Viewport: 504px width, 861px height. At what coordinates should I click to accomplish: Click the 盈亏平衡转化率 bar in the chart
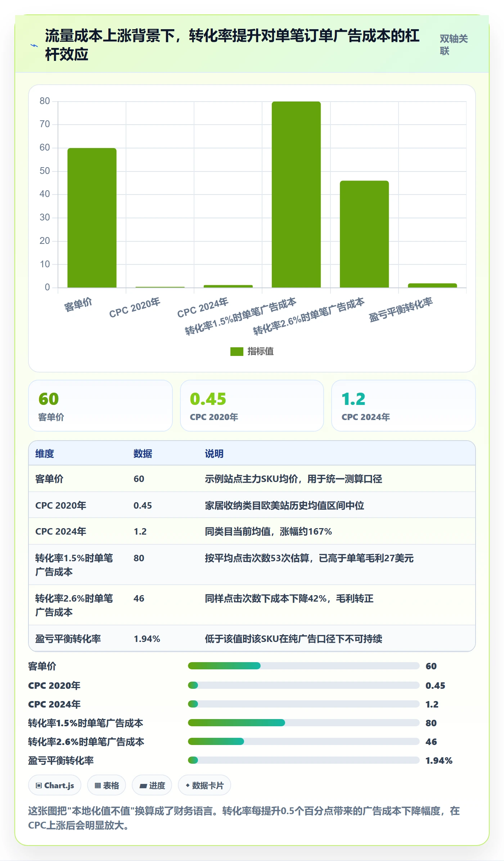pyautogui.click(x=432, y=285)
